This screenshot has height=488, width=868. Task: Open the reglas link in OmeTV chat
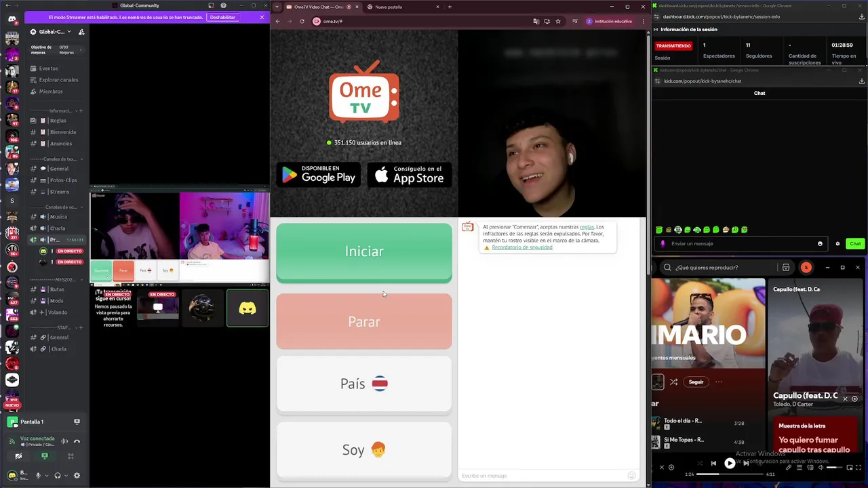click(587, 227)
